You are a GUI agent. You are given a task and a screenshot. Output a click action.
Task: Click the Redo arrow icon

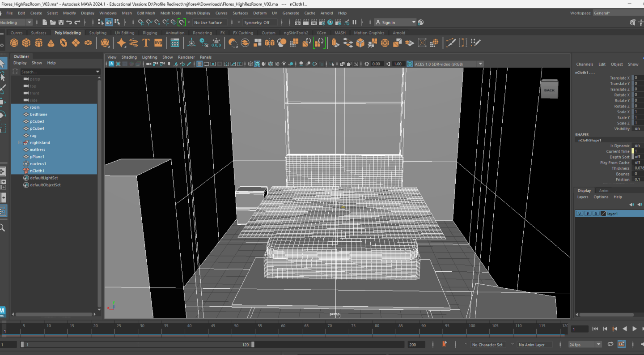coord(77,22)
